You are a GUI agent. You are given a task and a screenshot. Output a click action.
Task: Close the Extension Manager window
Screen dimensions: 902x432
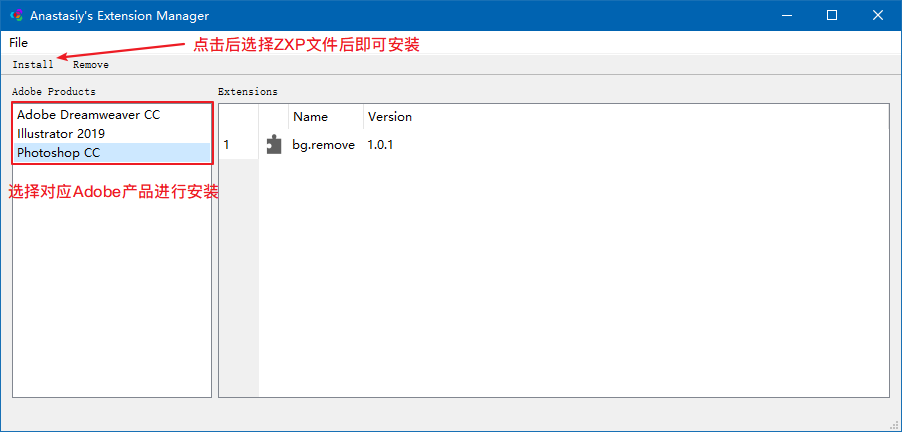click(878, 16)
